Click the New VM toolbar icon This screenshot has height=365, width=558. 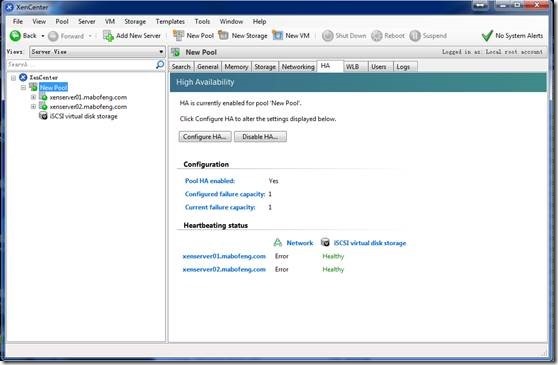278,35
